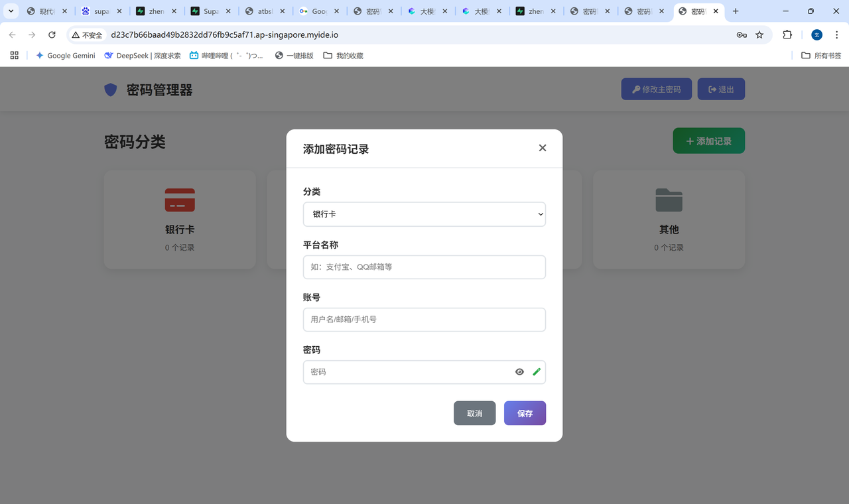Open the saved passwords key icon

point(742,34)
